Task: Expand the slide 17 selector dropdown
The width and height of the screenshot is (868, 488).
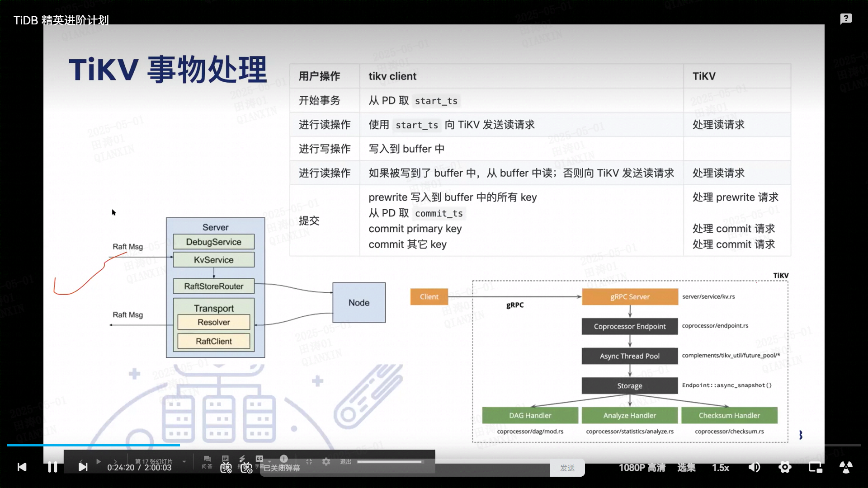Action: click(x=184, y=461)
